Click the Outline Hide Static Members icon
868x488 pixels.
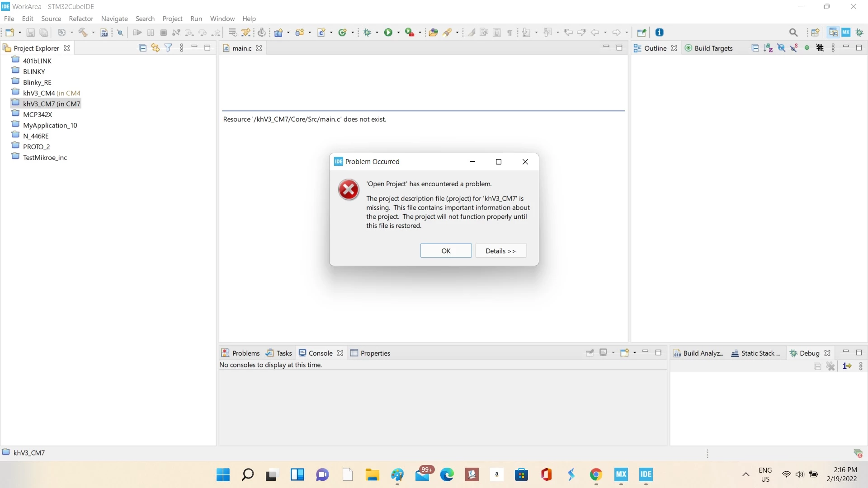point(794,48)
